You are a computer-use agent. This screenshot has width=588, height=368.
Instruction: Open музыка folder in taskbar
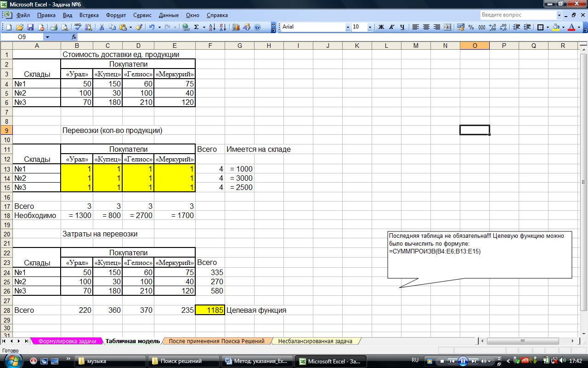[109, 361]
